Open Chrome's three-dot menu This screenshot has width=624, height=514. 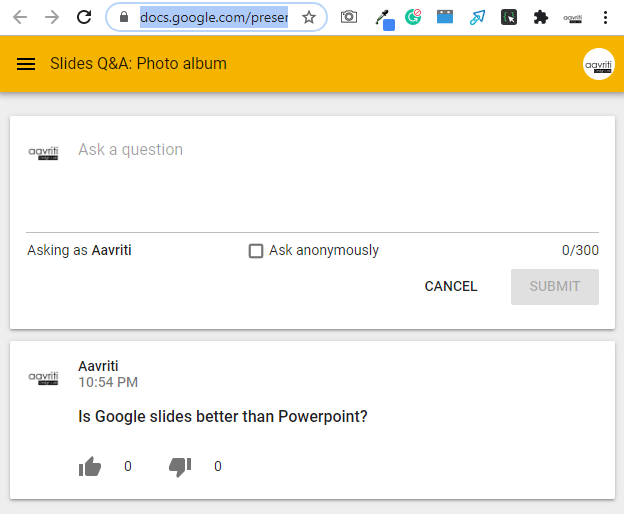click(x=605, y=17)
